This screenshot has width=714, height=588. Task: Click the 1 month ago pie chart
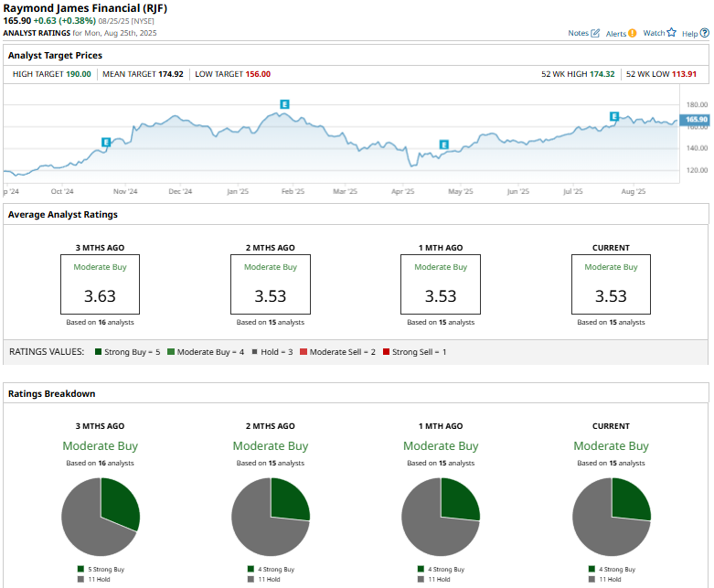click(441, 517)
